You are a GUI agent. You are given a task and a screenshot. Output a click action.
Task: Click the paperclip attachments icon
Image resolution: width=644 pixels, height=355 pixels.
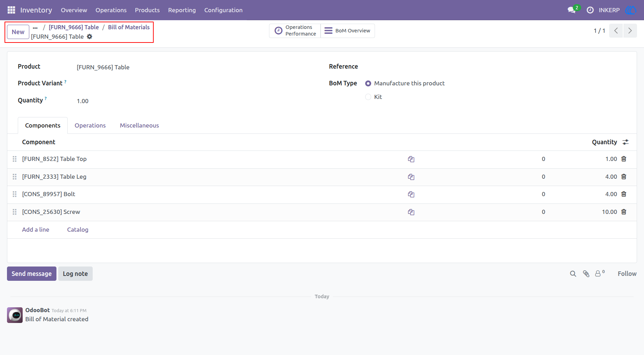coord(586,274)
